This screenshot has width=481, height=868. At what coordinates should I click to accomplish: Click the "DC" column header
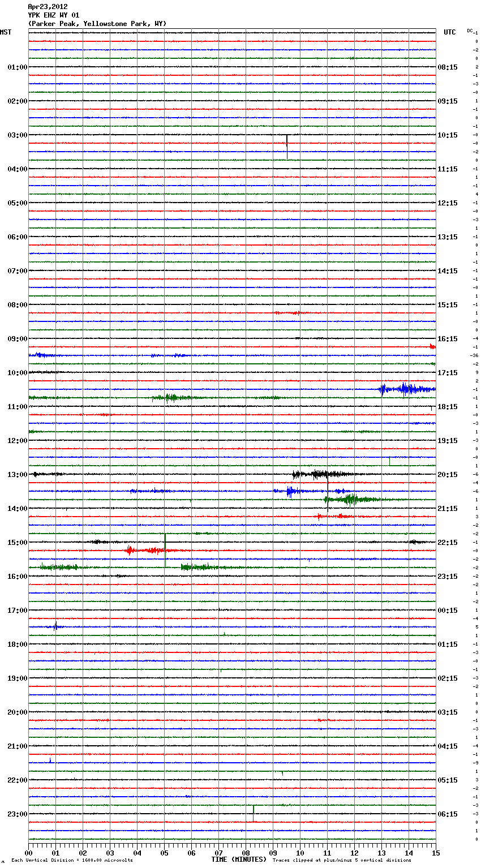[470, 31]
